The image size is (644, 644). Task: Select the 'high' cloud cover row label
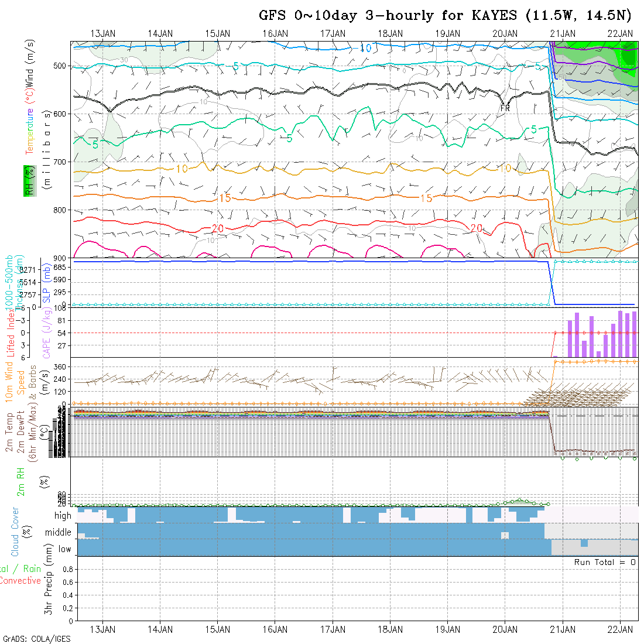coord(63,516)
